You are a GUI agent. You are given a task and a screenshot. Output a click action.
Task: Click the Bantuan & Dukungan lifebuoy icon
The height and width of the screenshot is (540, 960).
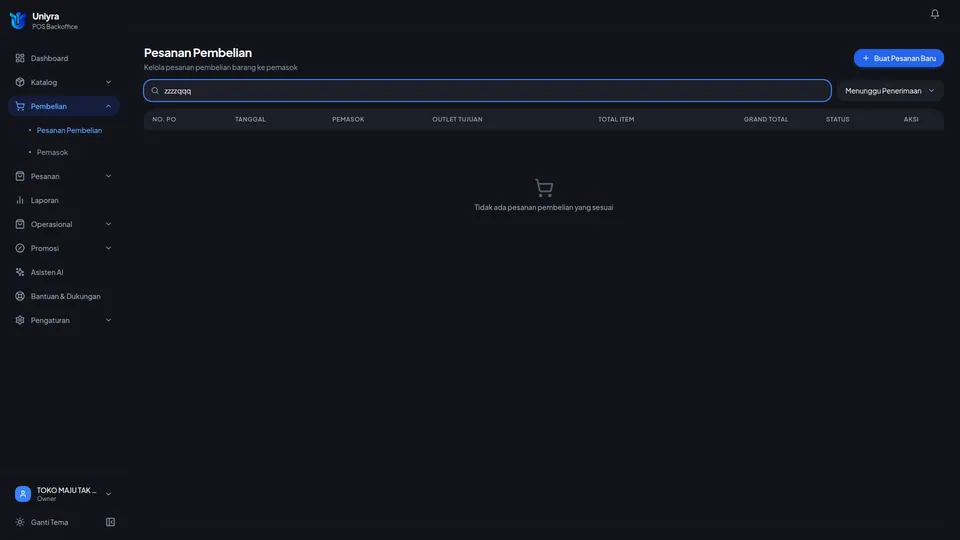(x=20, y=296)
